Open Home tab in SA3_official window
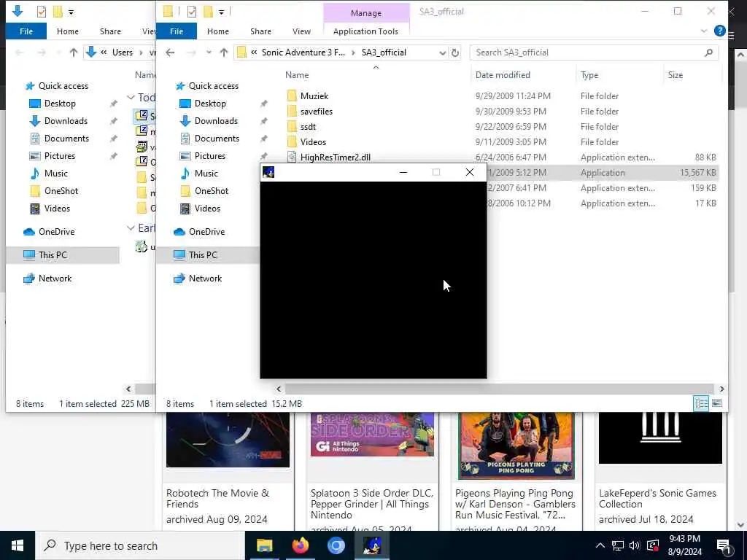Viewport: 747px width, 560px height. pyautogui.click(x=217, y=31)
